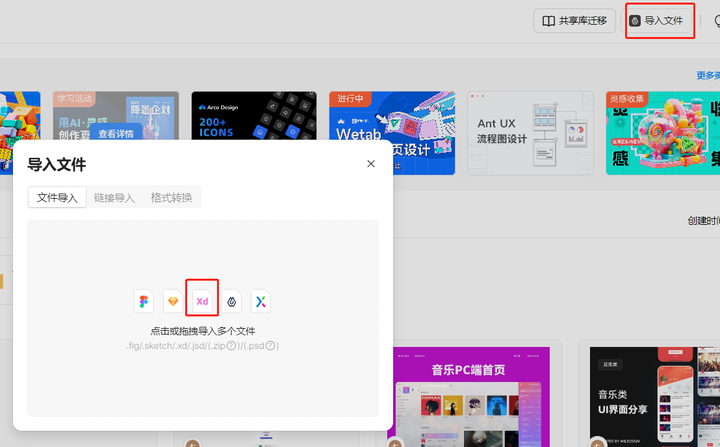
Task: Click the help icon next to .zip
Action: [x=232, y=345]
